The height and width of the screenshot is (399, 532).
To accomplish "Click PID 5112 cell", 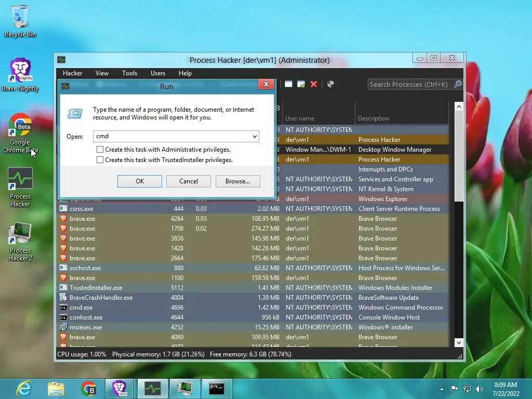I will click(x=177, y=287).
